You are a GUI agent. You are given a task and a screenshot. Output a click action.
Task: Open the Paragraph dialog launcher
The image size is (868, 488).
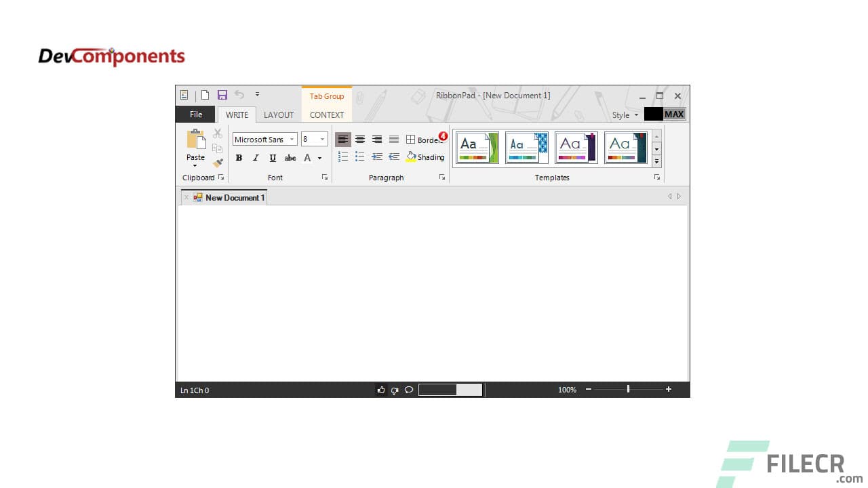(x=441, y=177)
